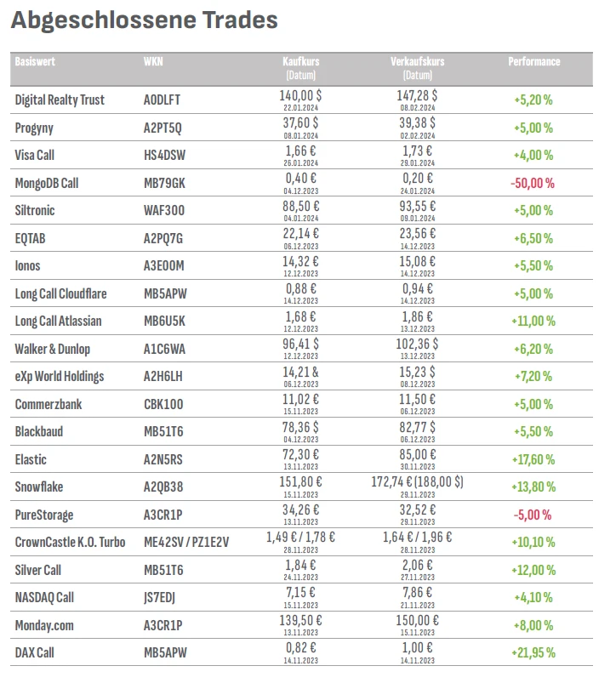The width and height of the screenshot is (616, 683).
Task: Click WKN code HS4DSW for Visa Call
Action: [x=163, y=156]
